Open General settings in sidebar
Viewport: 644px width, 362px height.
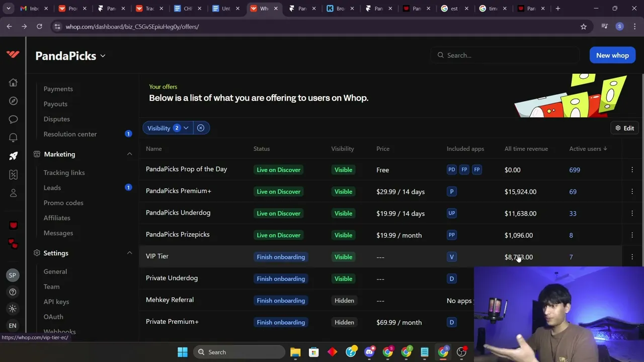coord(55,271)
